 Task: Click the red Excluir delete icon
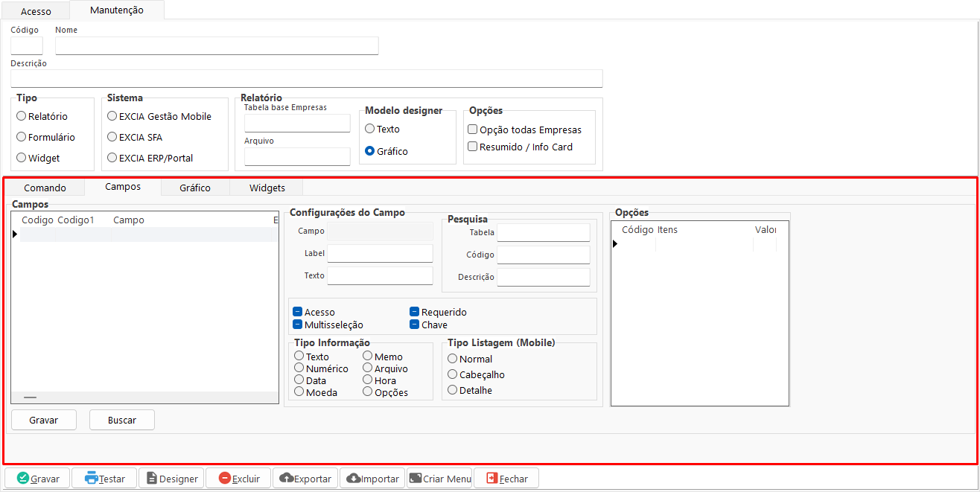(x=224, y=479)
